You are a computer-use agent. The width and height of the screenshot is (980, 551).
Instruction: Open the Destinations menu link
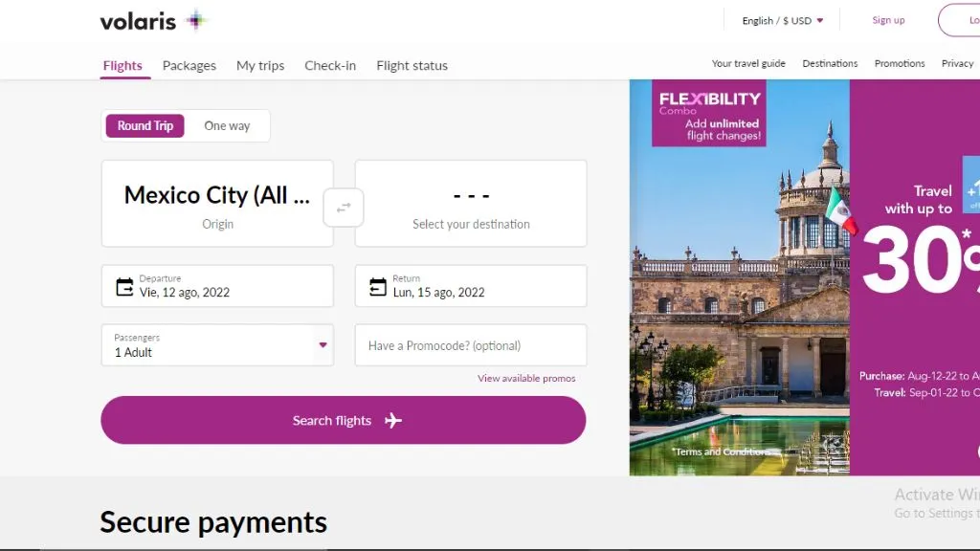tap(830, 64)
